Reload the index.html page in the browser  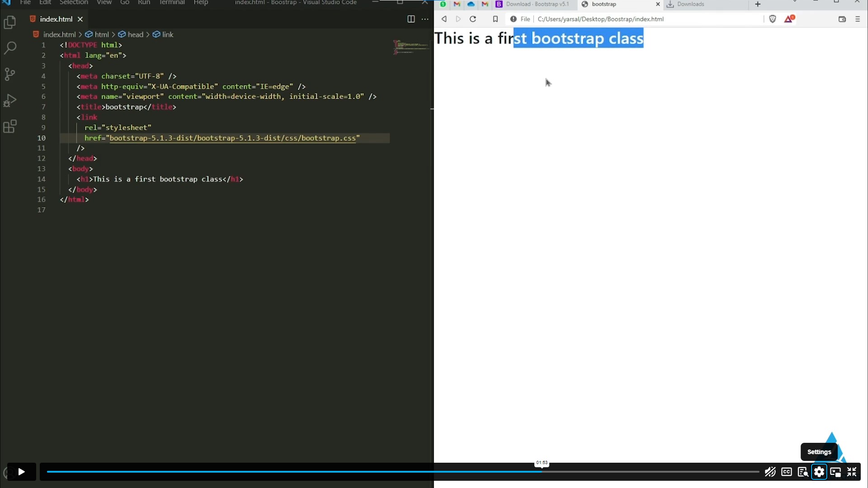pyautogui.click(x=472, y=19)
